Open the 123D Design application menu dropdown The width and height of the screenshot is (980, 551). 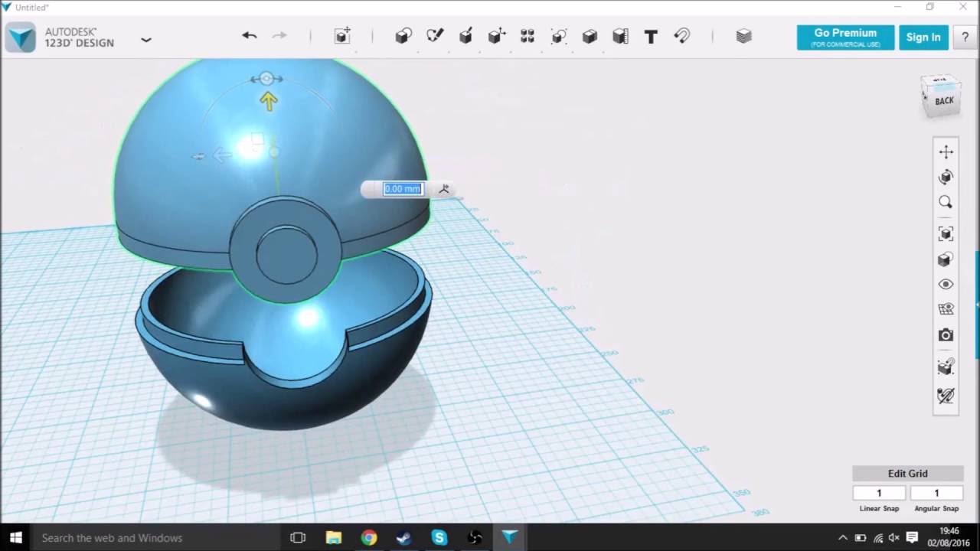(146, 40)
